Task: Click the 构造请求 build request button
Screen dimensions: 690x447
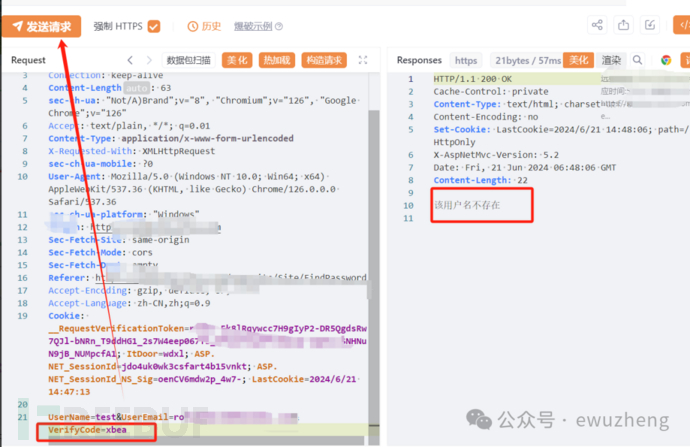Action: pyautogui.click(x=324, y=60)
